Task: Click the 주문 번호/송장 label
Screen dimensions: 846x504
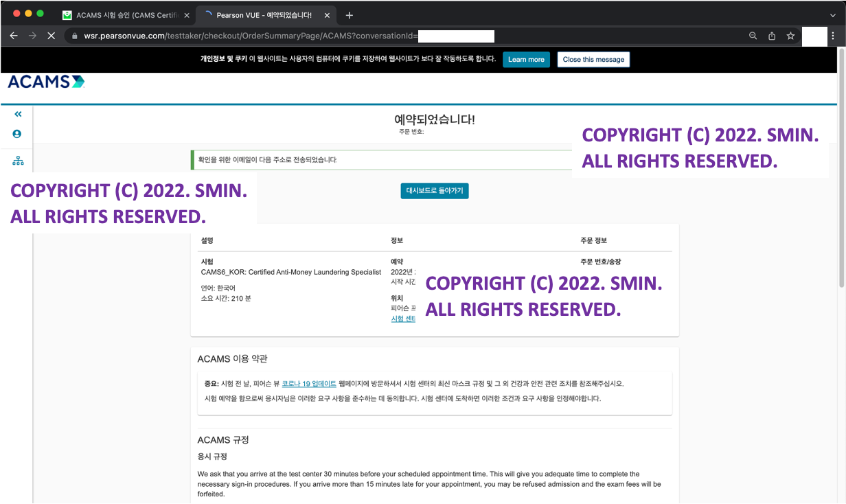Action: (601, 262)
